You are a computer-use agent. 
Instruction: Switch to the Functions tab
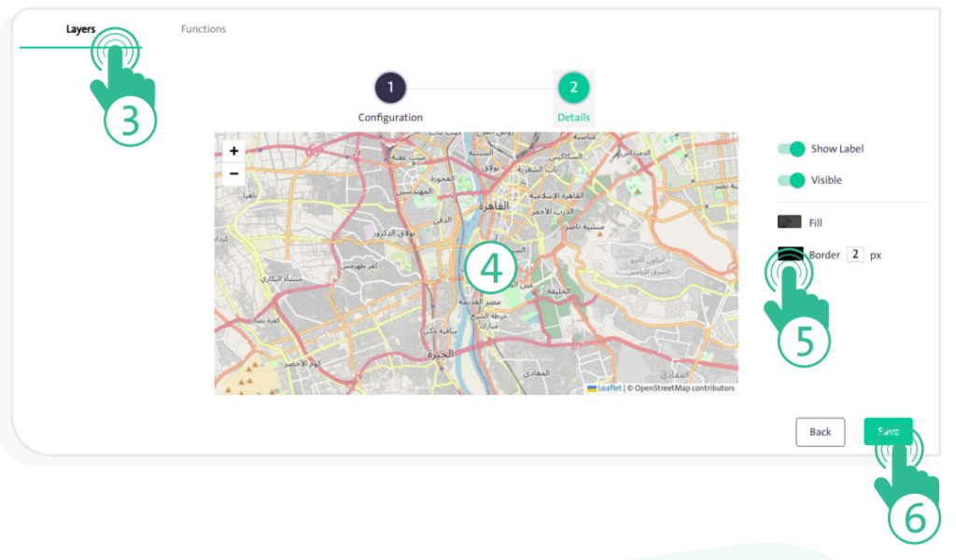204,29
